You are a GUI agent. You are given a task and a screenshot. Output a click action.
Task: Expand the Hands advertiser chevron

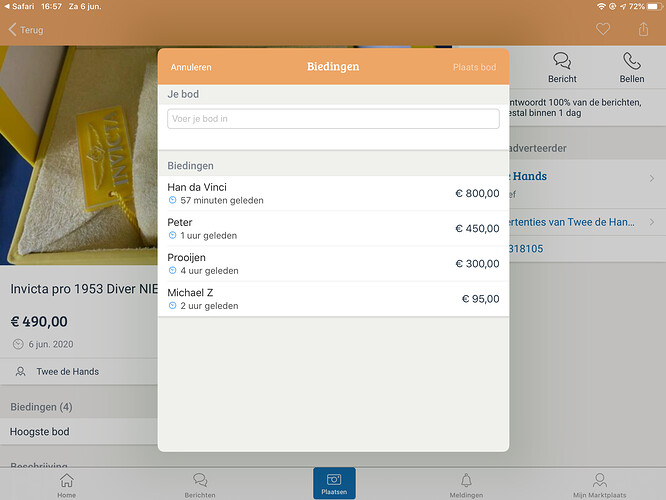coord(652,178)
